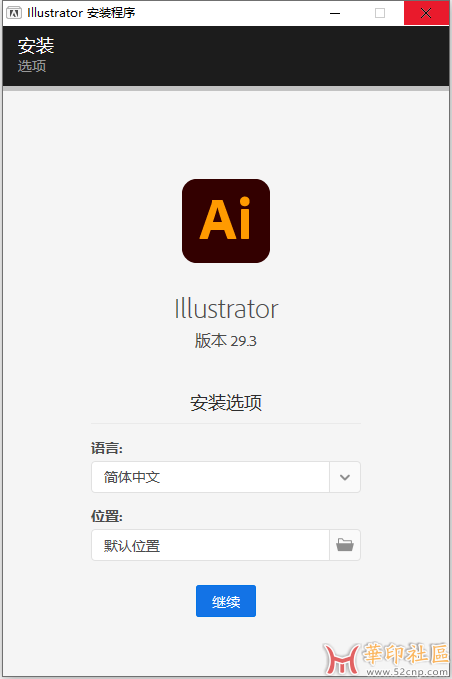The width and height of the screenshot is (452, 679).
Task: Click the blue 继续 button
Action: [x=226, y=601]
